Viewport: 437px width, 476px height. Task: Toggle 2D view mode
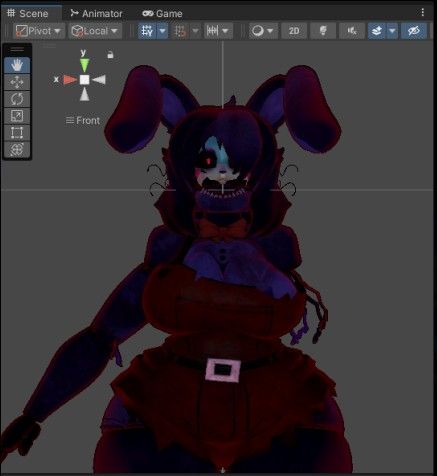pyautogui.click(x=294, y=31)
